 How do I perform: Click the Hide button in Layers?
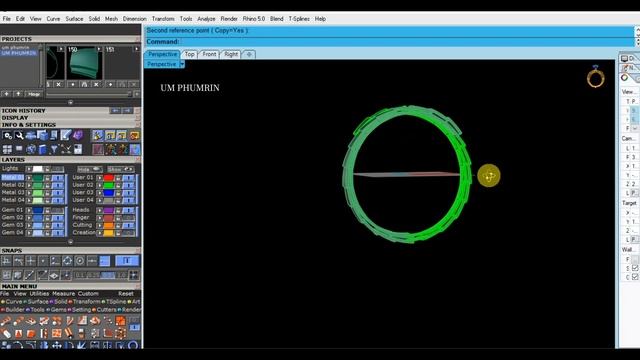(x=89, y=169)
